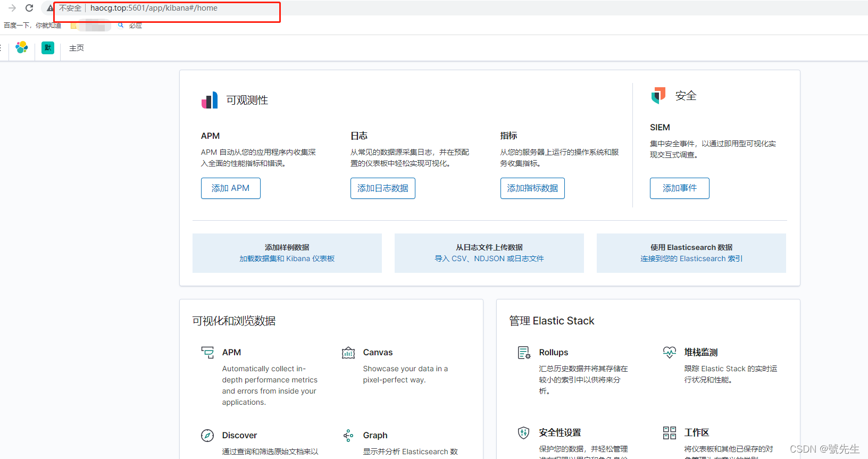Click the Discover compass icon
Viewport: 868px width, 459px height.
207,435
